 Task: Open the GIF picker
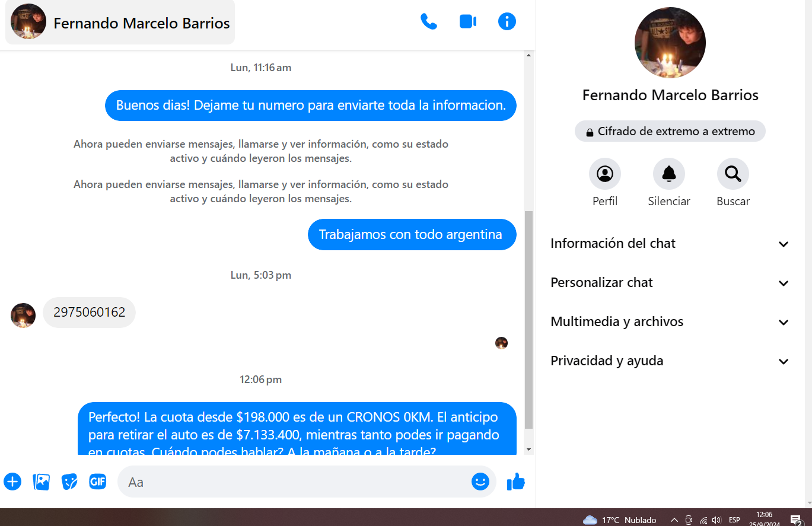pos(98,482)
